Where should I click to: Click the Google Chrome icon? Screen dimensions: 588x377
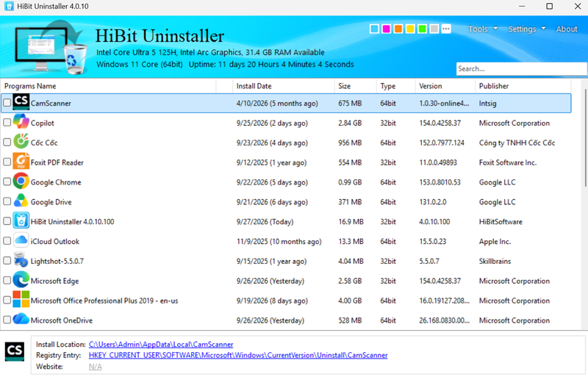21,182
